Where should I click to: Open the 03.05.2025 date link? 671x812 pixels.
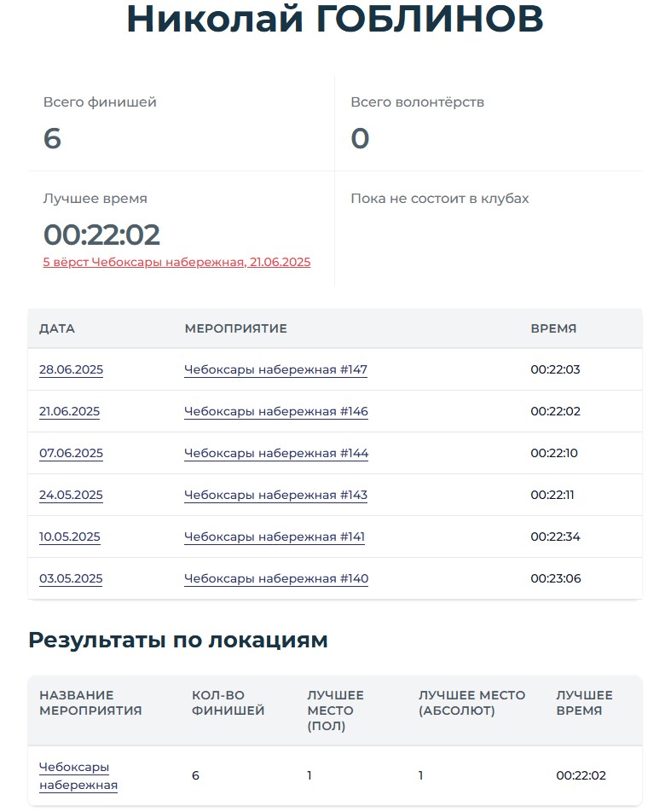[x=71, y=578]
